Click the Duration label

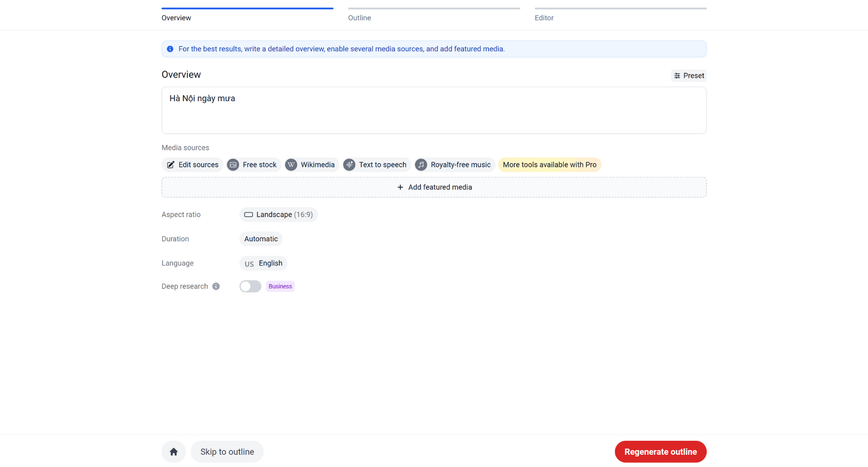(x=175, y=239)
